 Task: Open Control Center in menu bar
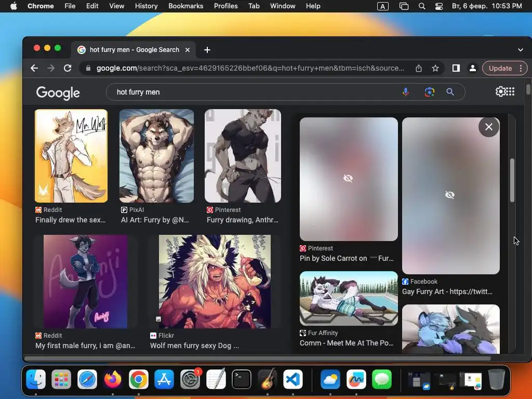(x=439, y=6)
